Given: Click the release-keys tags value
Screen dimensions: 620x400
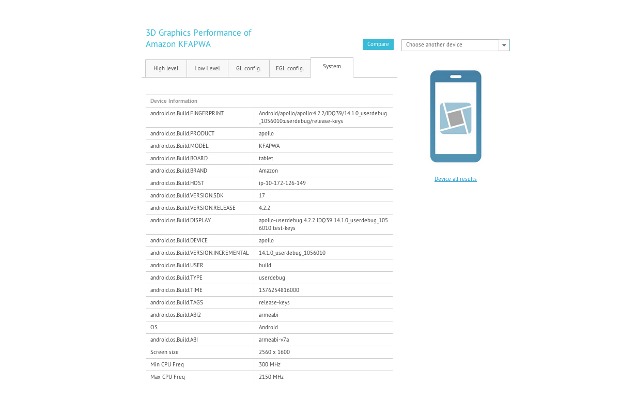Looking at the screenshot, I should [274, 302].
